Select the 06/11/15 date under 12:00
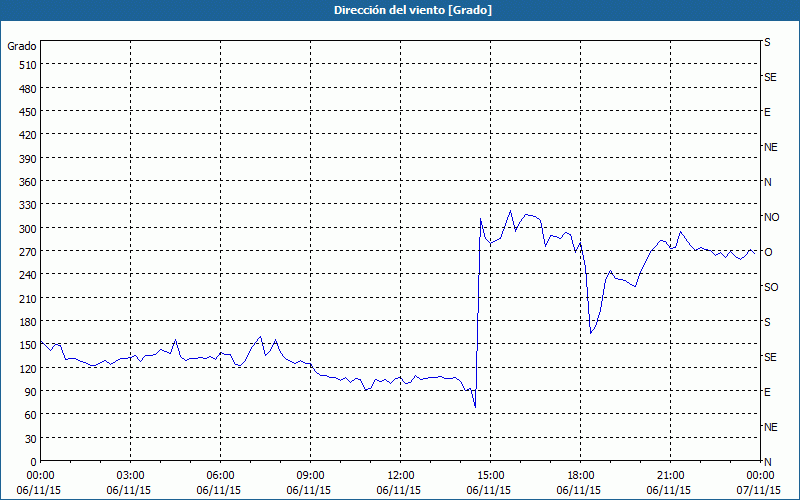This screenshot has height=500, width=800. coord(399,490)
